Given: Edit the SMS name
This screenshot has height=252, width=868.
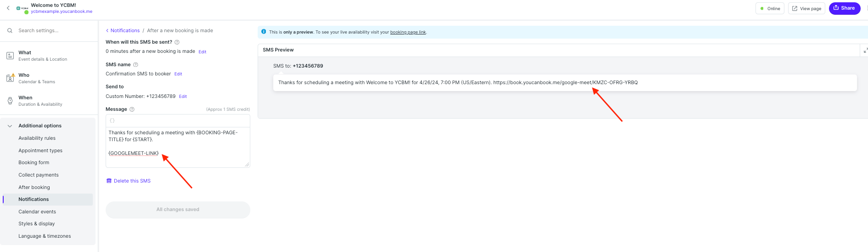Looking at the screenshot, I should [x=178, y=74].
